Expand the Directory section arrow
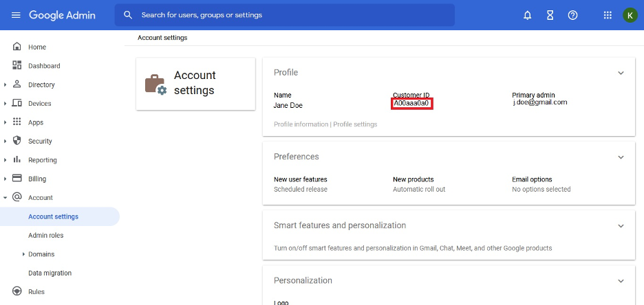The image size is (644, 305). (x=5, y=85)
